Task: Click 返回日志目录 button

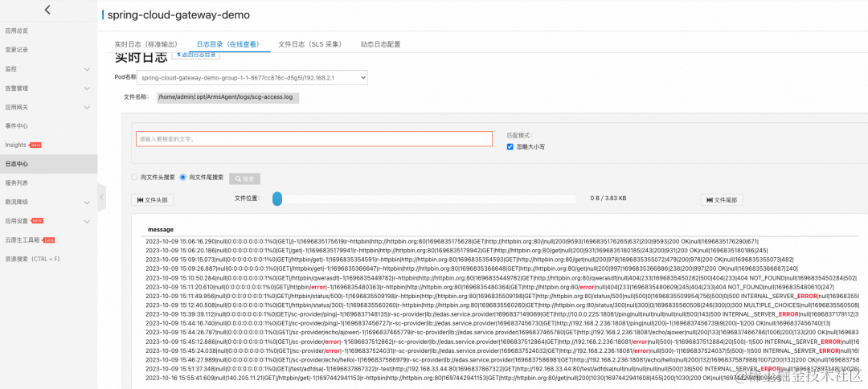Action: [197, 55]
